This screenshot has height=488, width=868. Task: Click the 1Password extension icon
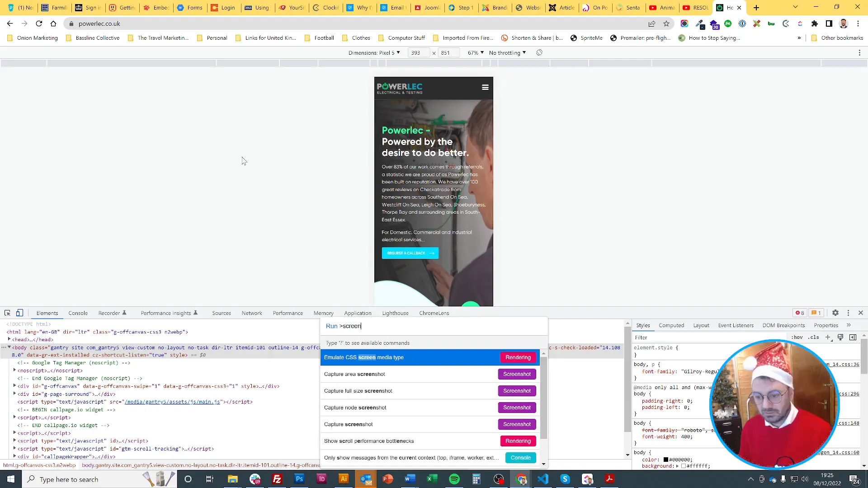point(742,23)
